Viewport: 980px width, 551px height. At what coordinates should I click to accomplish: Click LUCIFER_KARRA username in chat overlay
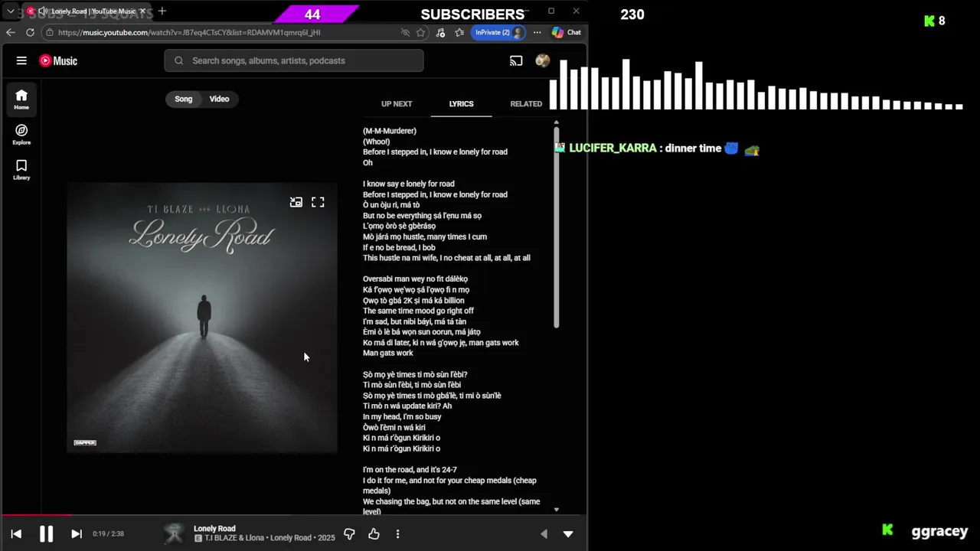pos(613,148)
